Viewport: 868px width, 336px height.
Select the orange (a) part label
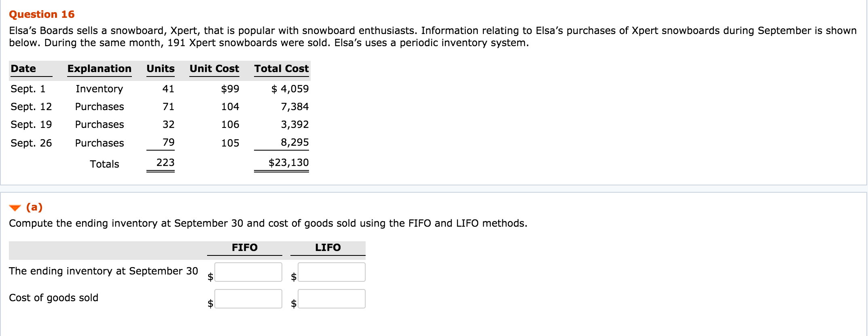pyautogui.click(x=34, y=207)
